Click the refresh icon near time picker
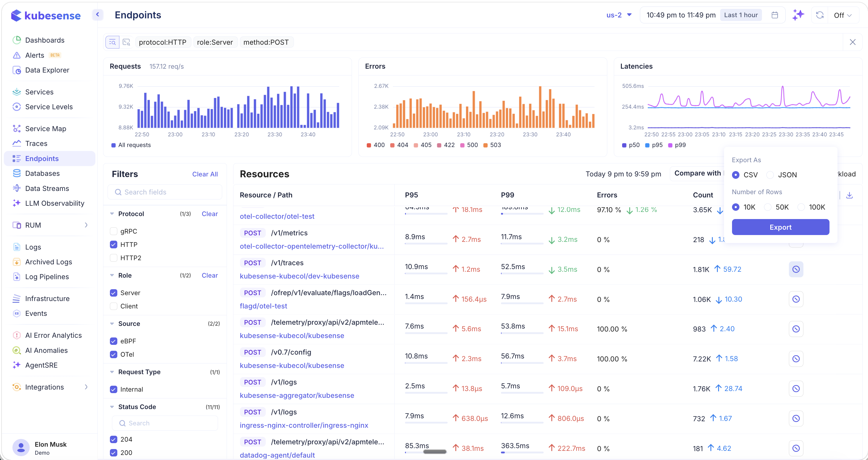 point(819,15)
